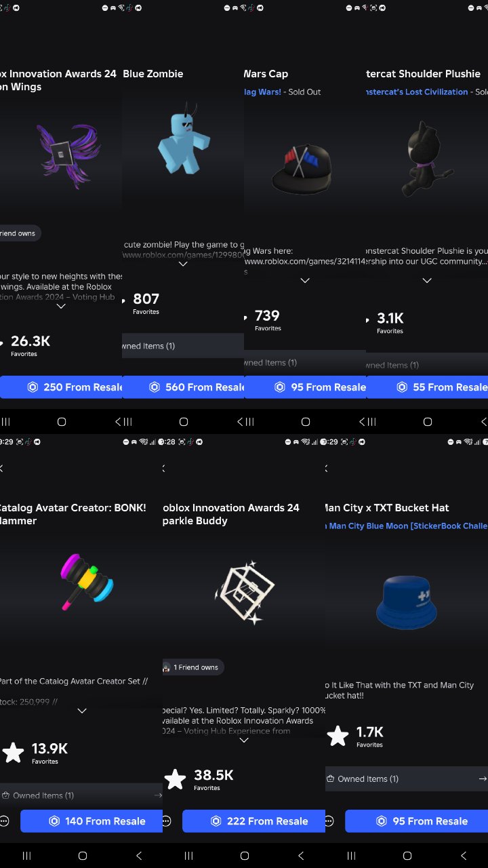
Task: Tap the Man City x TXT Bucket Hat title
Action: [388, 508]
